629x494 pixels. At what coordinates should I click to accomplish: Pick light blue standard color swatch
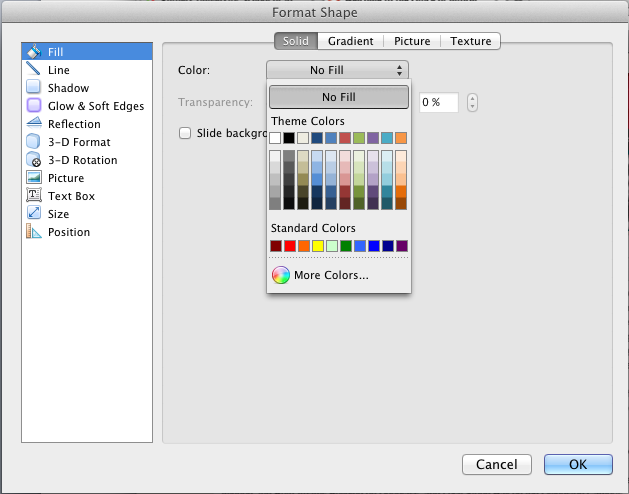pos(360,246)
